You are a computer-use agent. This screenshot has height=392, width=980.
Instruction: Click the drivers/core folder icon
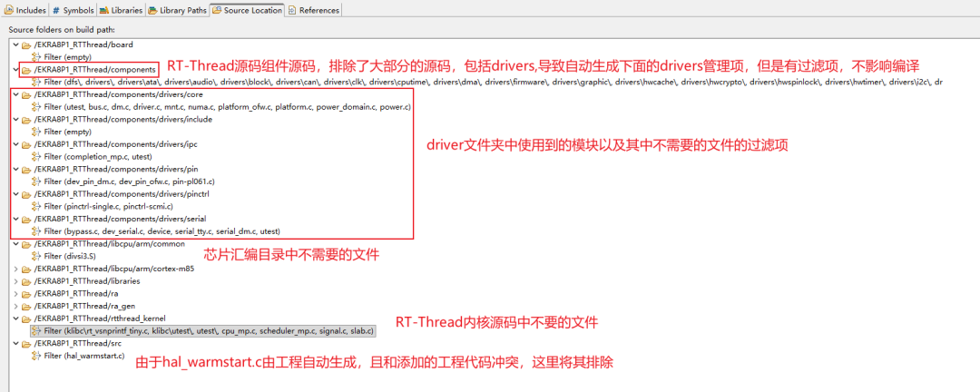click(26, 94)
